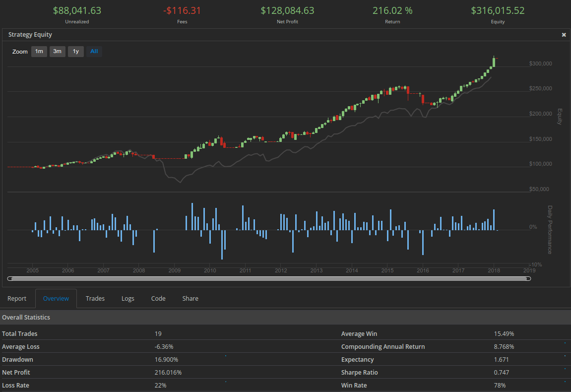Click the $316,015.52 Equity value
Viewport: 571px width, 392px height.
click(498, 11)
